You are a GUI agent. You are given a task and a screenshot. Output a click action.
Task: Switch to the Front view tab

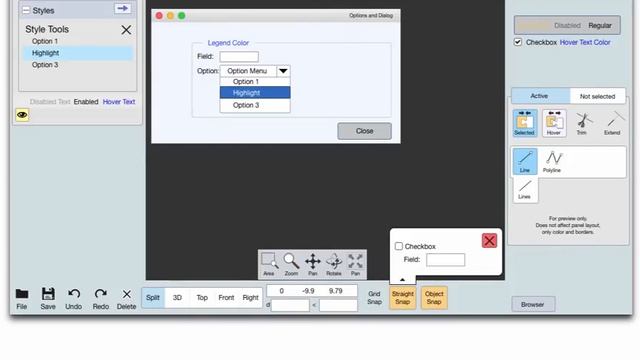[226, 298]
